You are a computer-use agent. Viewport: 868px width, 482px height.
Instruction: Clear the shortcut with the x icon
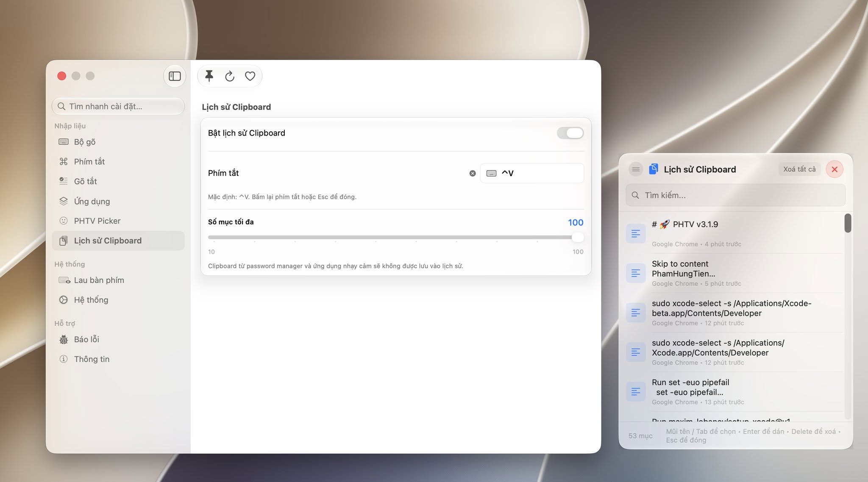(473, 173)
